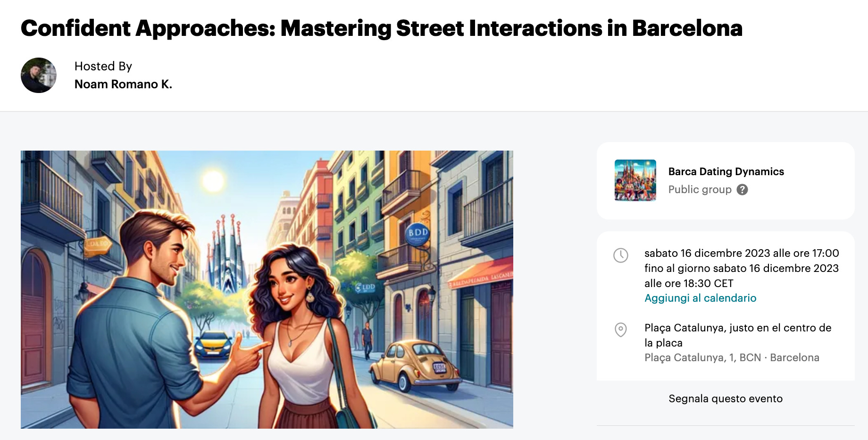This screenshot has width=868, height=440.
Task: Click Aggiungi al calendario link
Action: tap(700, 298)
